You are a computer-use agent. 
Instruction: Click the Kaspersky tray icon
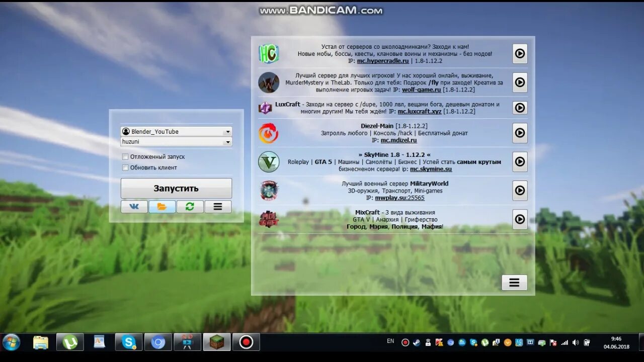(439, 342)
